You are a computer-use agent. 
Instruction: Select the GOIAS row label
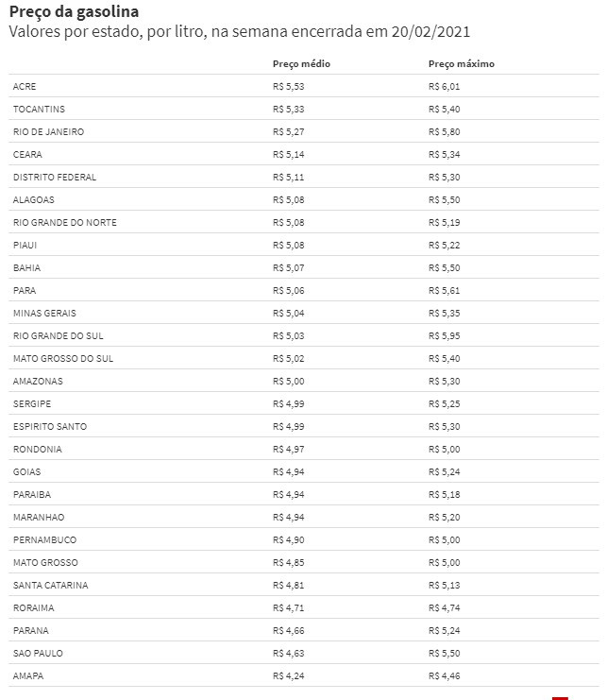pyautogui.click(x=26, y=472)
